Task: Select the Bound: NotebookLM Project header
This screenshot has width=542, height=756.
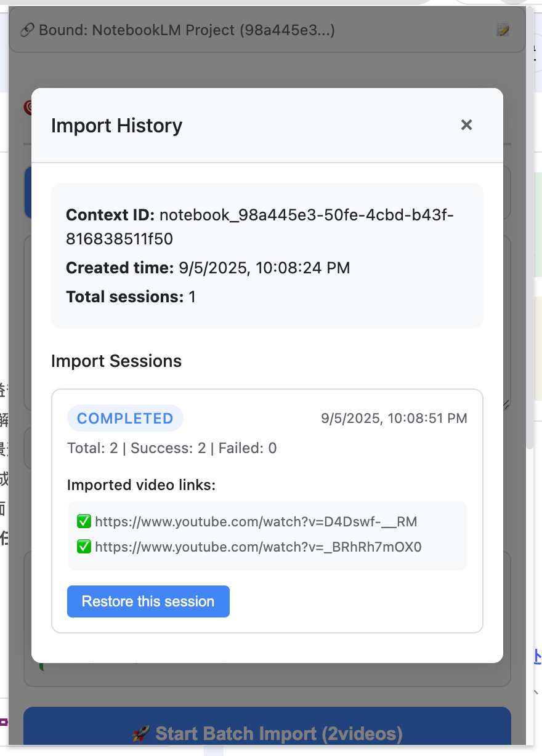Action: tap(185, 29)
